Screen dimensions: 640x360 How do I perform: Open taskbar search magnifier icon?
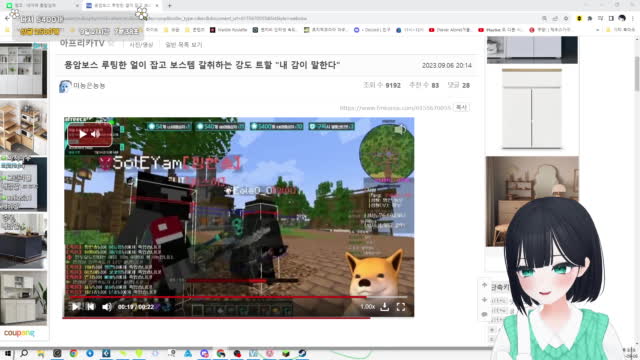(24, 353)
